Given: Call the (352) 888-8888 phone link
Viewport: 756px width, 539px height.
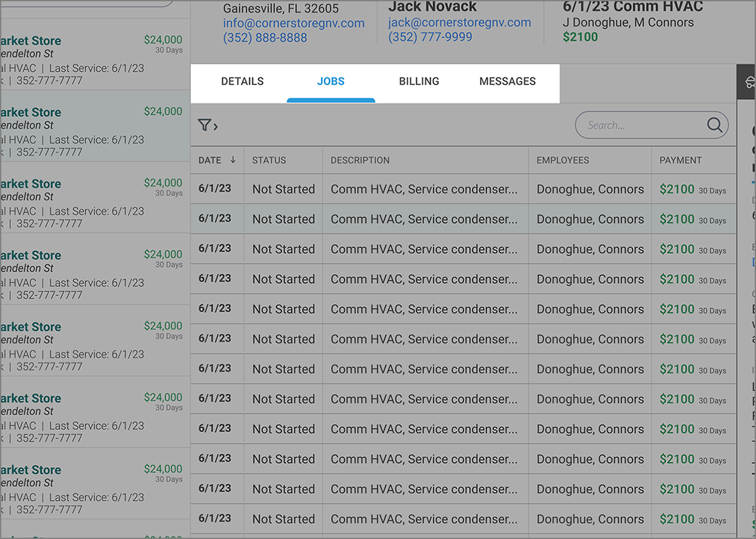Looking at the screenshot, I should pos(265,38).
